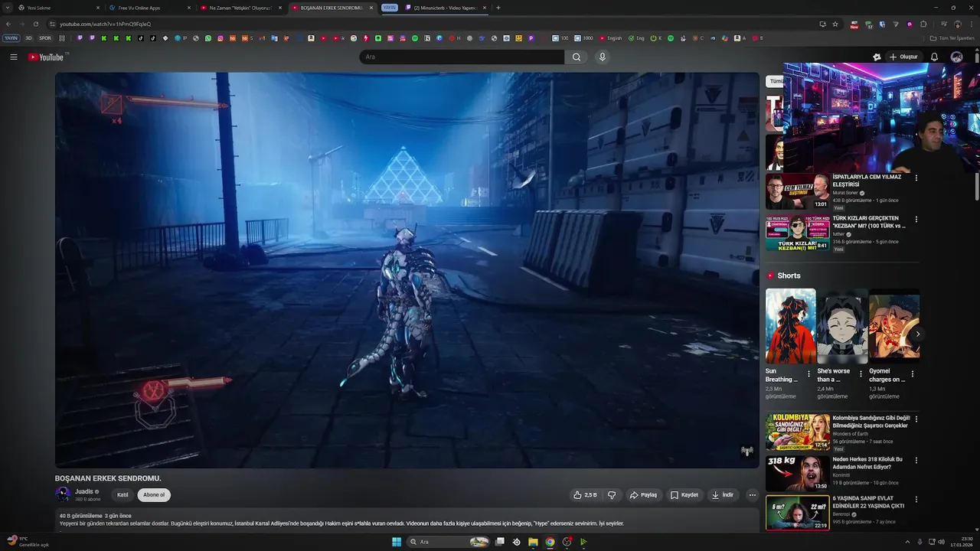Open YAYIN bookmark folder
980x551 pixels.
click(11, 37)
